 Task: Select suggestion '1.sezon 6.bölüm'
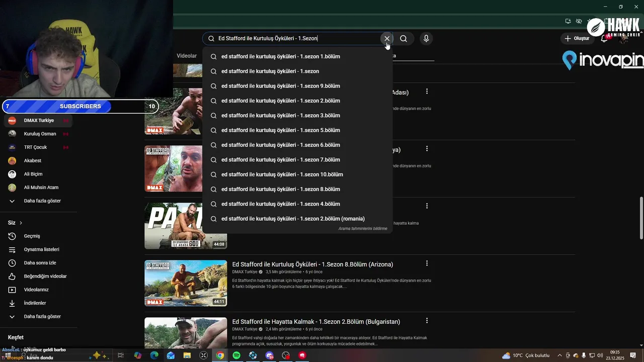tap(297, 145)
